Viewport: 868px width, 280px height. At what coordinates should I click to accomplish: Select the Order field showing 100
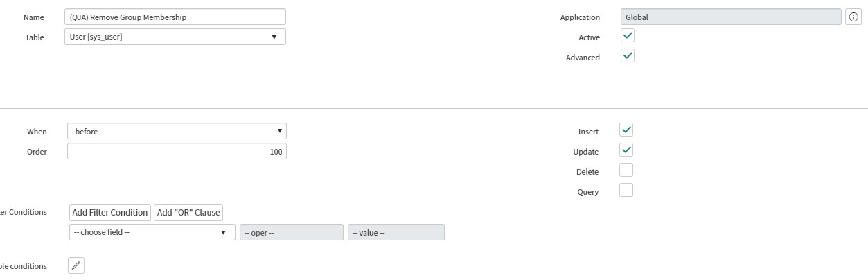pos(177,151)
